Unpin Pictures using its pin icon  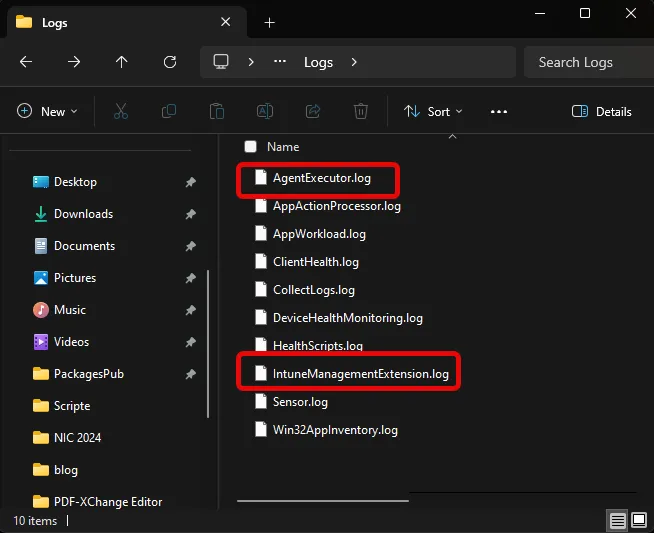point(191,278)
